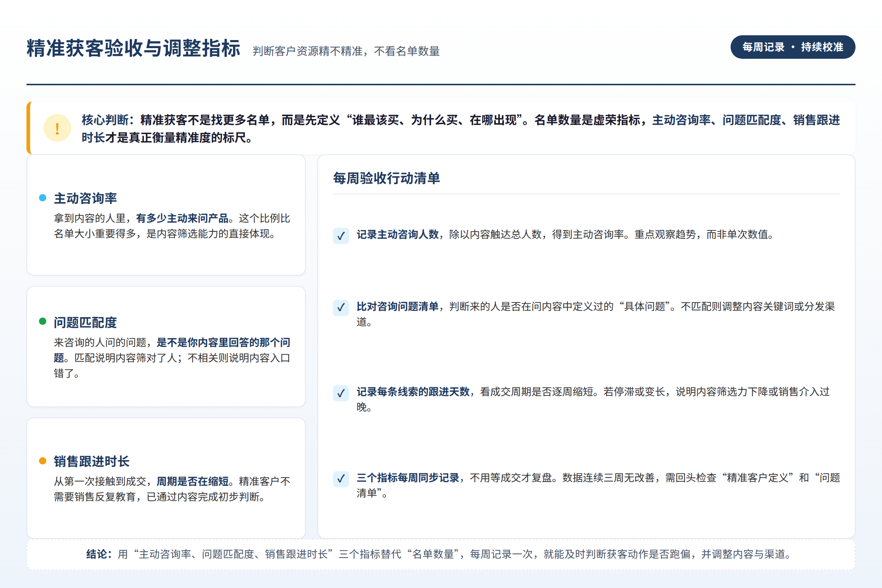Click the 每周验收行动清单 heading
This screenshot has height=588, width=882.
coord(387,178)
